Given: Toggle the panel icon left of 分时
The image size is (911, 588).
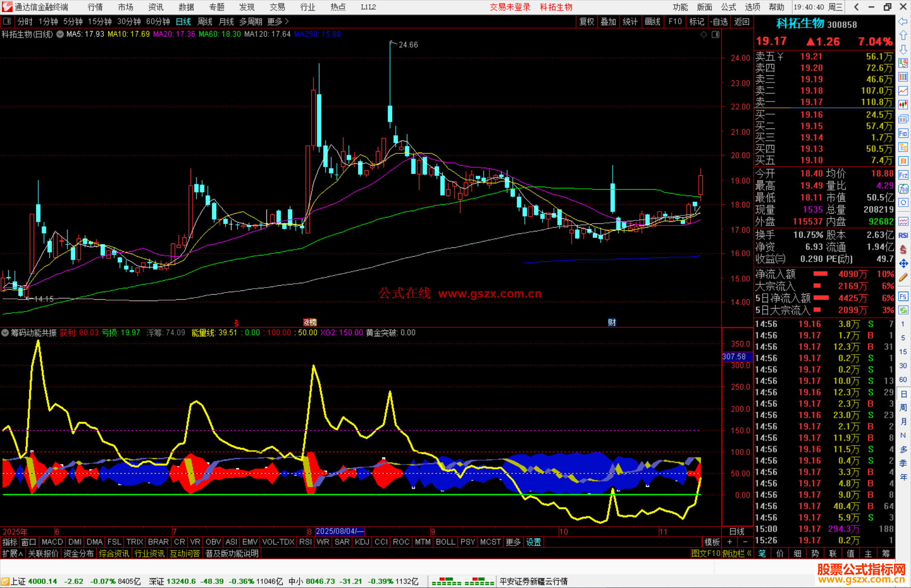Looking at the screenshot, I should point(7,21).
